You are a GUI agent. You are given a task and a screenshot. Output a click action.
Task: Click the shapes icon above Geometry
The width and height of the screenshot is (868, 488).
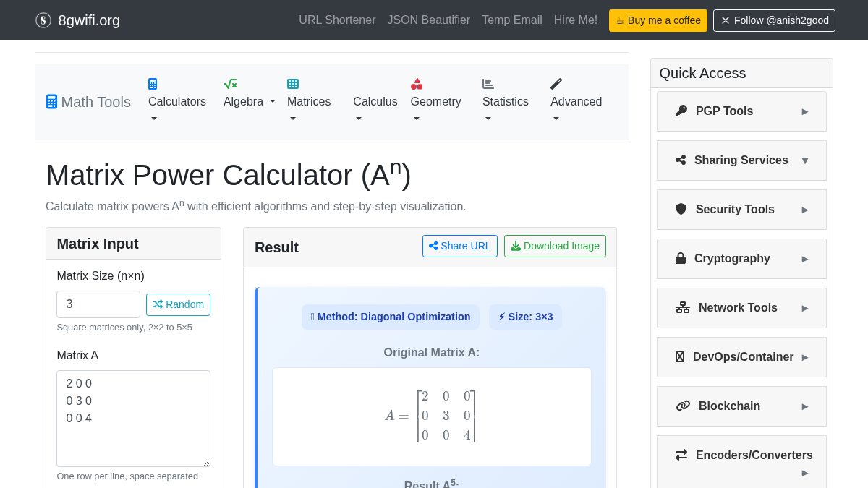(417, 84)
